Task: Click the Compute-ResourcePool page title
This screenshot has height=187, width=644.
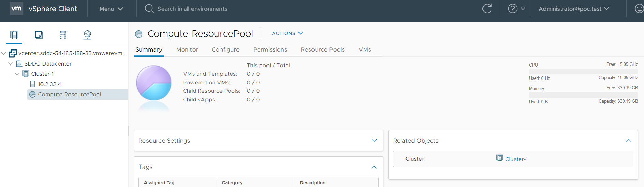Action: 200,33
